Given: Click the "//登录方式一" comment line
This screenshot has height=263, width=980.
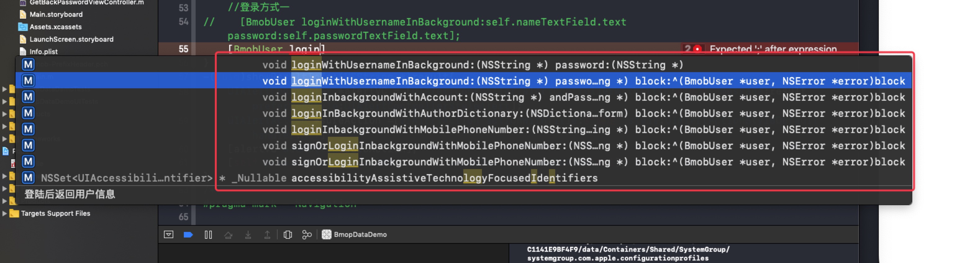Looking at the screenshot, I should tap(258, 7).
